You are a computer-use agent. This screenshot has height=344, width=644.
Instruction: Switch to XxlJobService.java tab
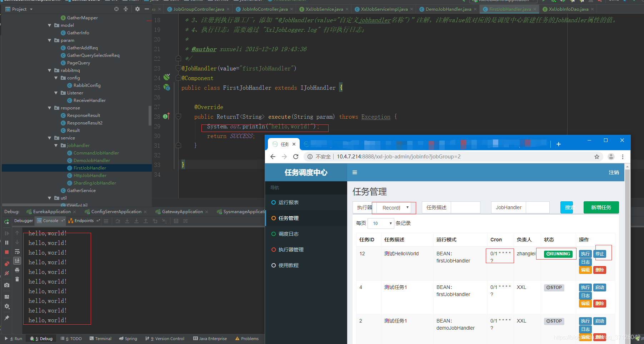(324, 9)
